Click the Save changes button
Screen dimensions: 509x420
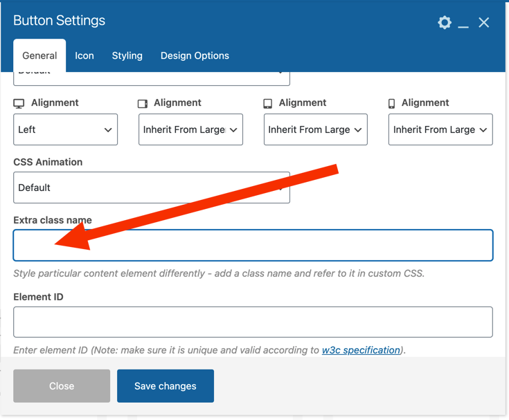[x=166, y=386]
